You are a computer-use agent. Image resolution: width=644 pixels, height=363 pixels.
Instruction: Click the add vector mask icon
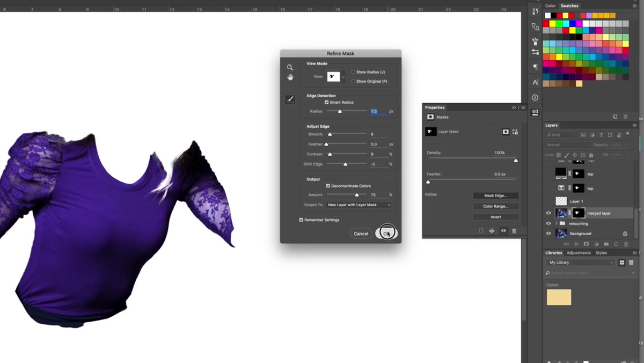pyautogui.click(x=515, y=132)
